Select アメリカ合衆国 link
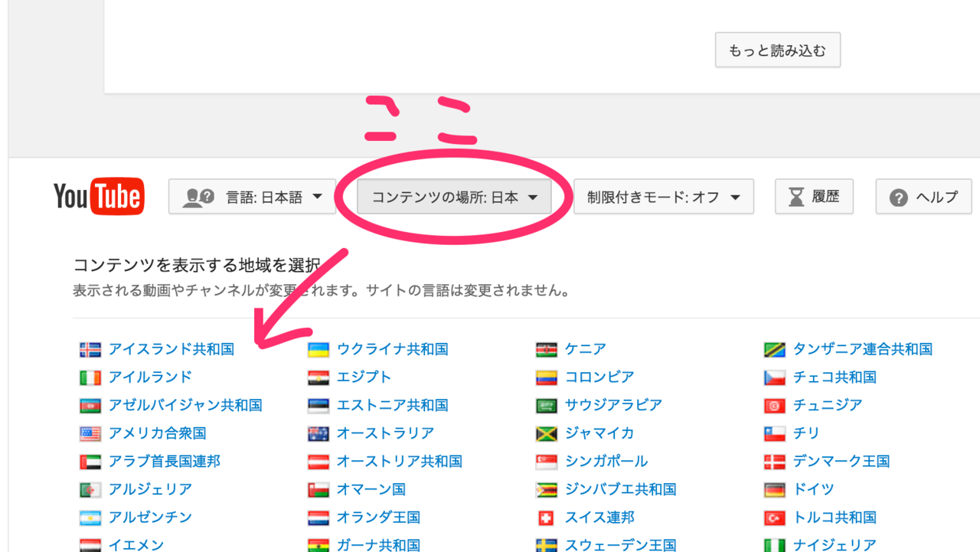This screenshot has height=552, width=980. (158, 433)
